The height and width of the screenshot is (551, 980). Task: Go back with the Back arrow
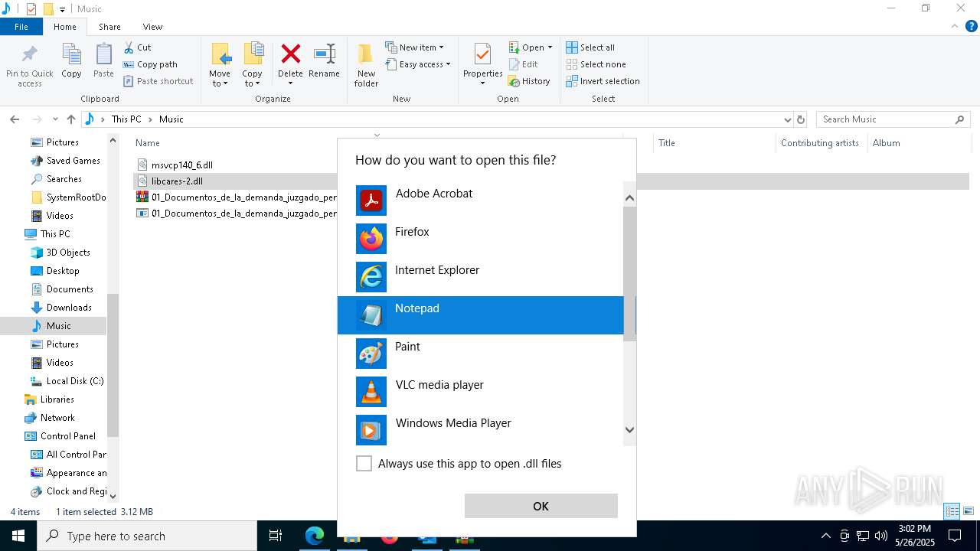(15, 119)
